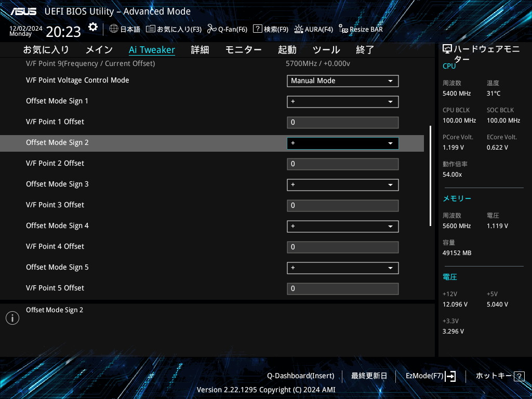The width and height of the screenshot is (532, 399).
Task: Switch to メイン tab
Action: (99, 50)
